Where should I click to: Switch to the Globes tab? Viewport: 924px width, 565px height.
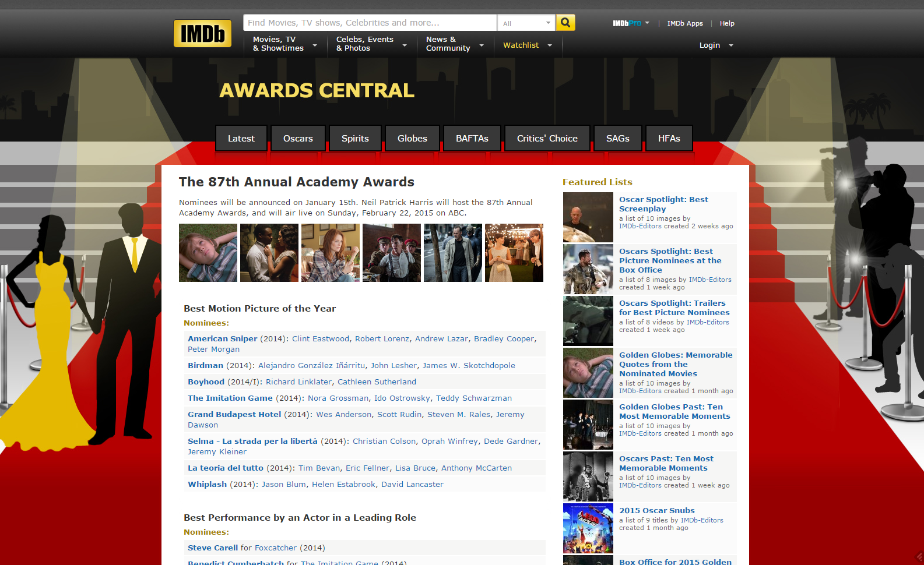tap(412, 139)
